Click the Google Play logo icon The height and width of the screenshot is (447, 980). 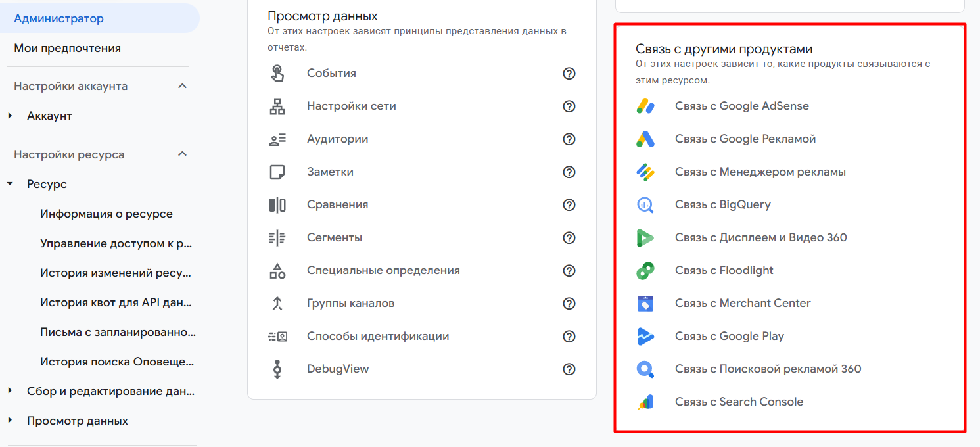click(x=645, y=336)
